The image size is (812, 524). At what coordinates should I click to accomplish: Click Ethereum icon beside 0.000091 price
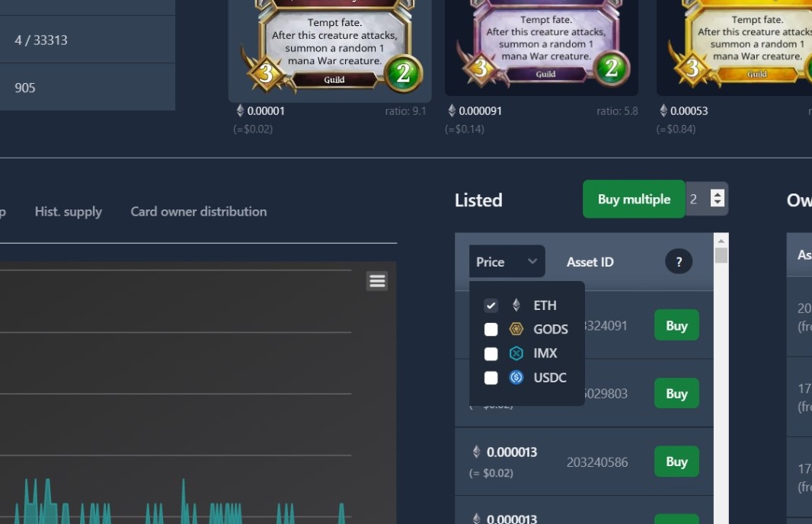point(452,110)
